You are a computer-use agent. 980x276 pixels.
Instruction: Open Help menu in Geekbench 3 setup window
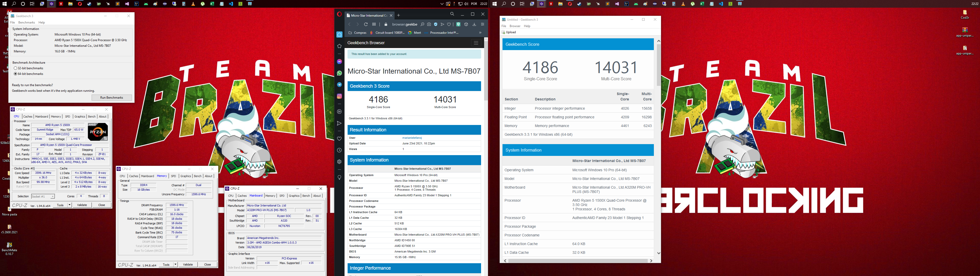pos(42,22)
